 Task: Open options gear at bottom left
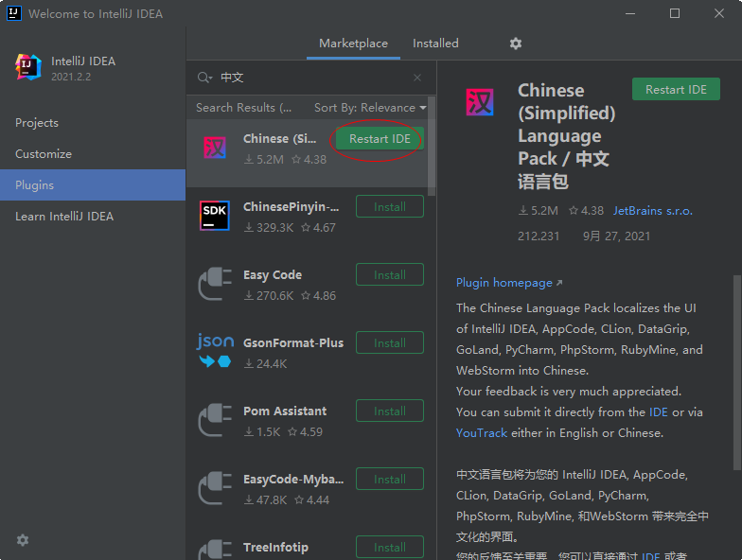click(x=23, y=540)
